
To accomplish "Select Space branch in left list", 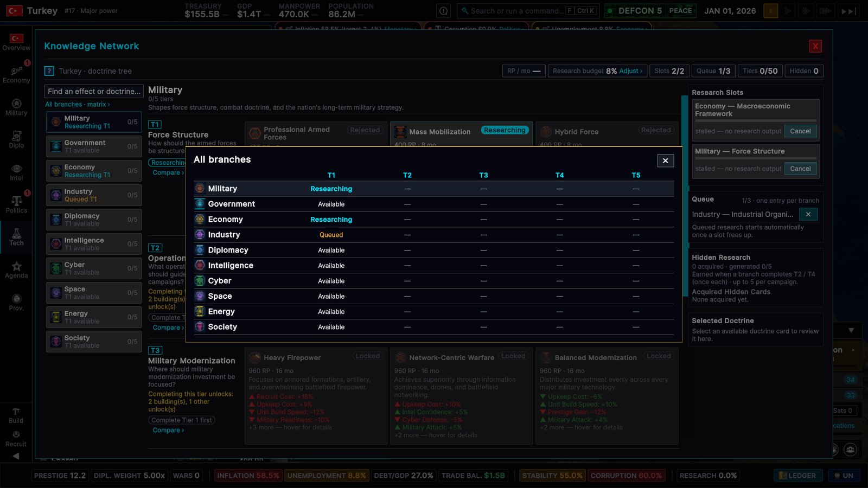I will click(94, 293).
